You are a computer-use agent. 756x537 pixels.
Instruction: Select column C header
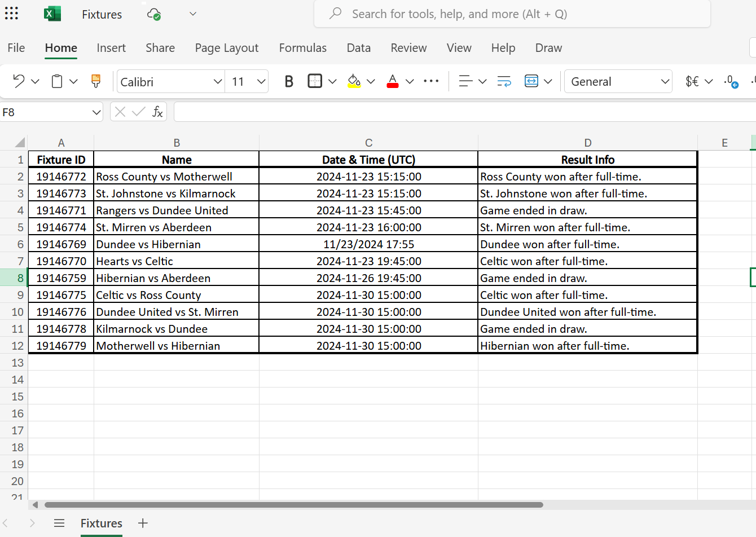[368, 143]
